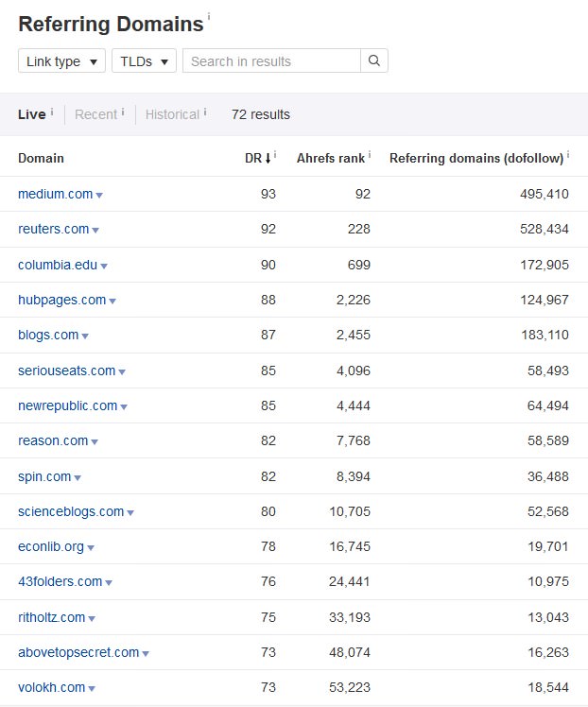Screen dimensions: 588x707
Task: Sort table by Domain column header
Action: (x=41, y=158)
